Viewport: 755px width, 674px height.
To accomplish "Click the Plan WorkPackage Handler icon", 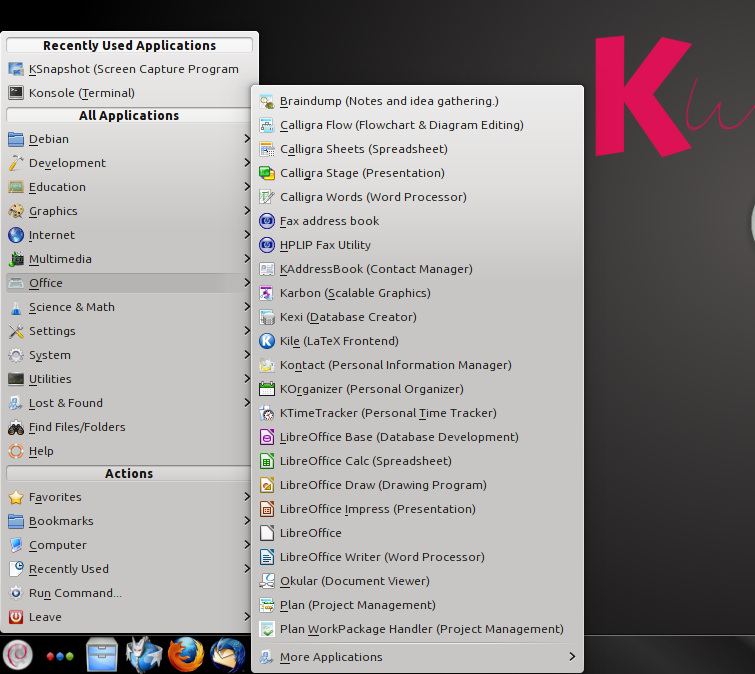I will pos(267,629).
